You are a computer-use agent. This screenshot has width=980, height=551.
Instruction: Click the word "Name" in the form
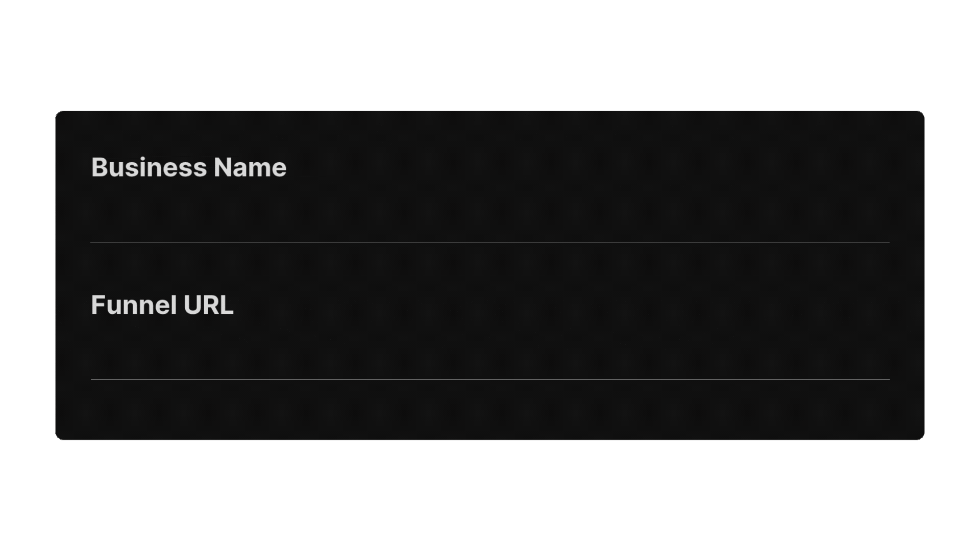click(x=250, y=167)
